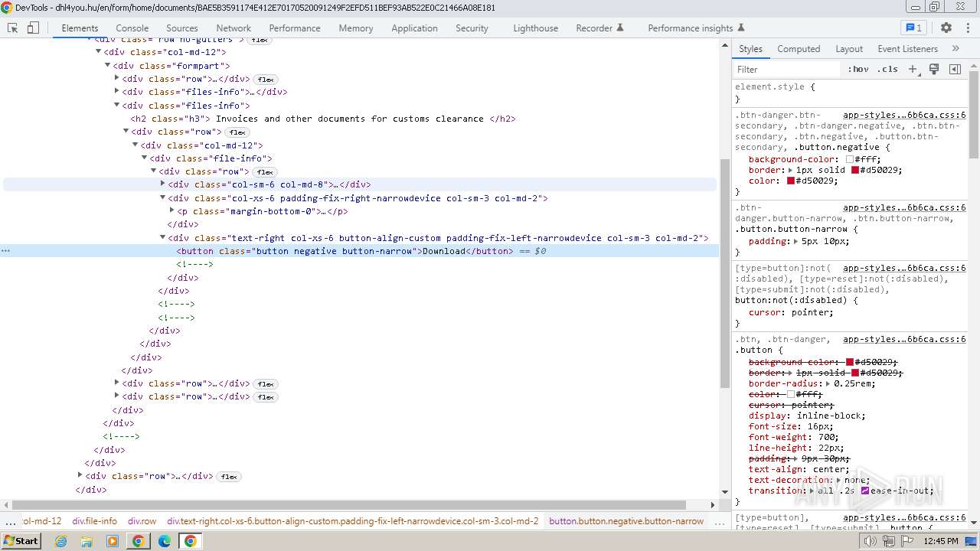The height and width of the screenshot is (551, 980).
Task: Click the styles Filter input field
Action: point(787,69)
